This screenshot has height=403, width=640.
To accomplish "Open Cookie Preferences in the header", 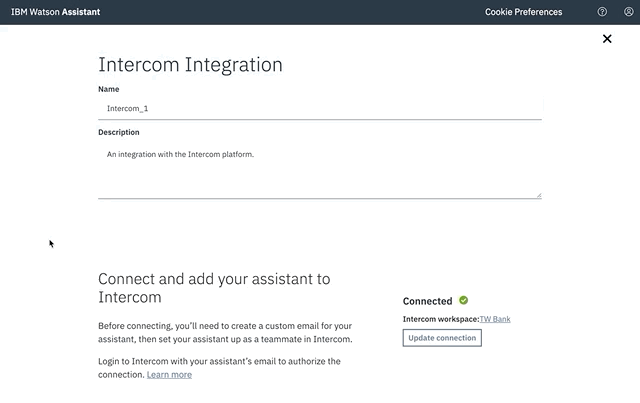I will 523,12.
